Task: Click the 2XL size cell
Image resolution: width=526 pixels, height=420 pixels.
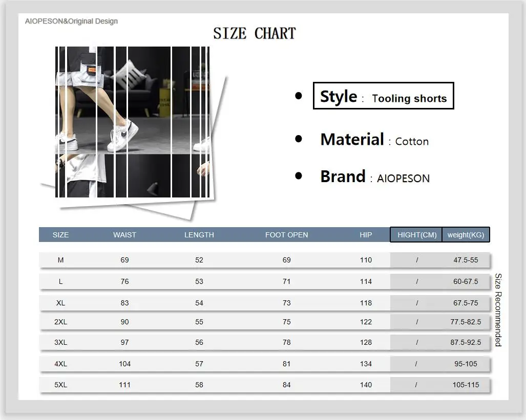Action: coord(61,322)
